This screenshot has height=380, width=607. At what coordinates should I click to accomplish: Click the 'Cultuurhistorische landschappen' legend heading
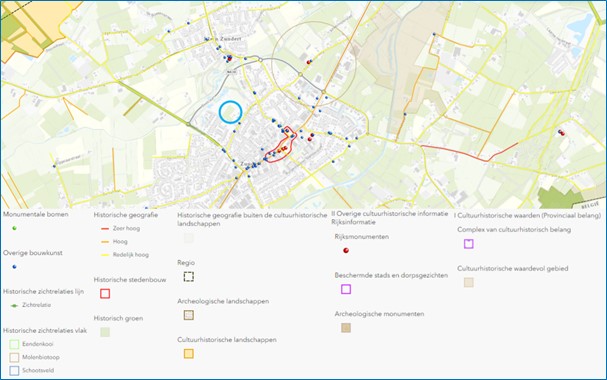(x=227, y=340)
